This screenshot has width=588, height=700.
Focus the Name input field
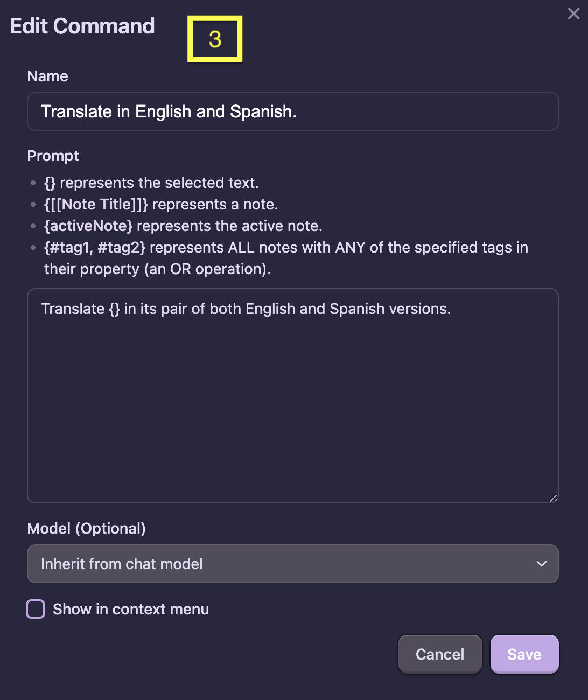click(292, 111)
